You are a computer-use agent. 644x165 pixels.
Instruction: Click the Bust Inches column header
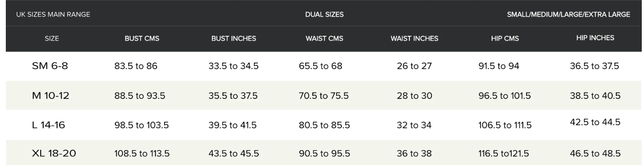tap(234, 38)
